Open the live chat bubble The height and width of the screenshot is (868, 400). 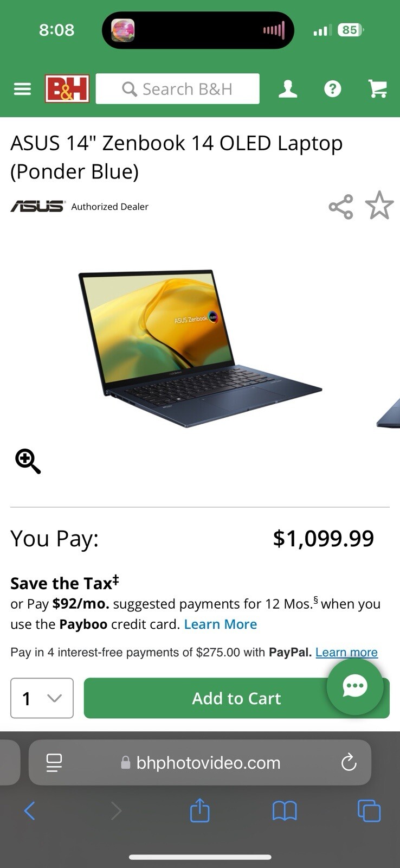(x=355, y=686)
